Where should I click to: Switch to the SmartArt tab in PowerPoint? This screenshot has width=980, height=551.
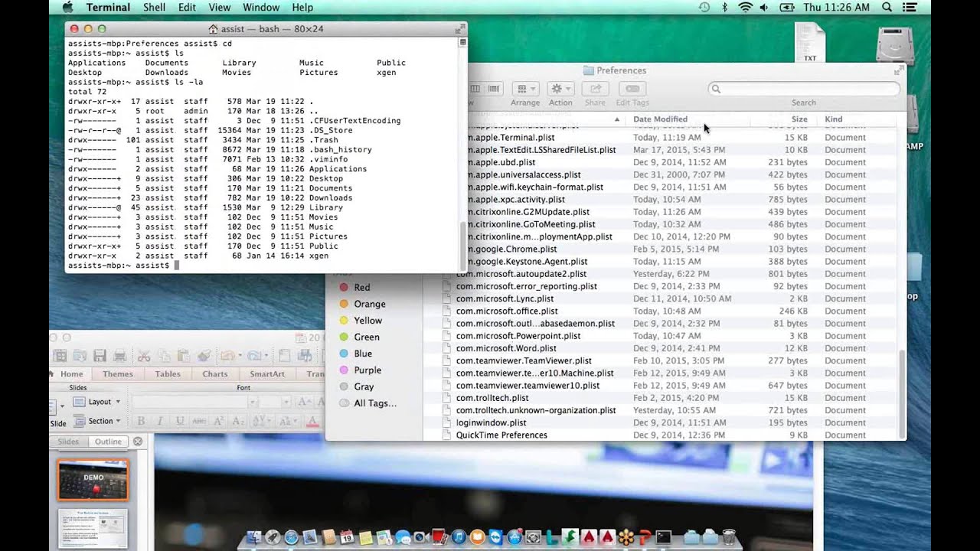(267, 374)
